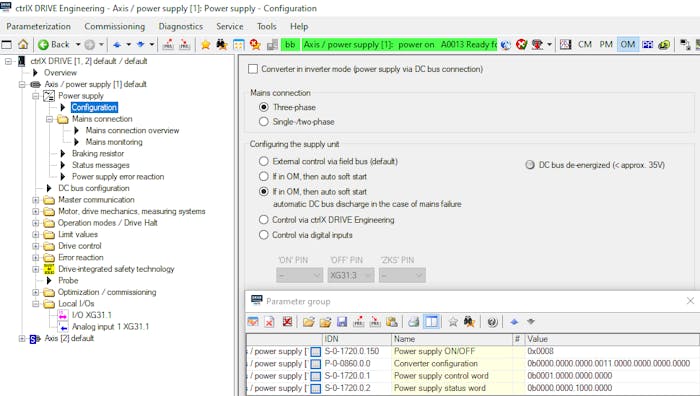Open Braking resistor tree item

[98, 154]
